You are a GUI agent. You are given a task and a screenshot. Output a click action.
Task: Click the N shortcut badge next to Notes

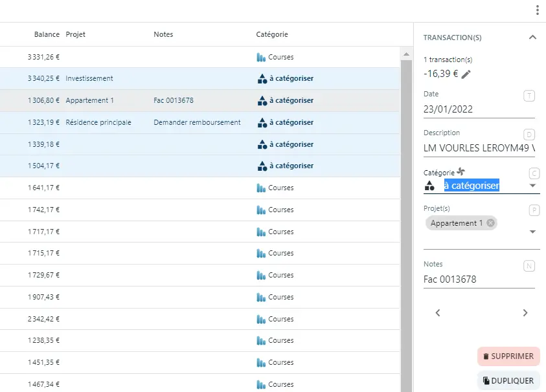[x=530, y=265]
